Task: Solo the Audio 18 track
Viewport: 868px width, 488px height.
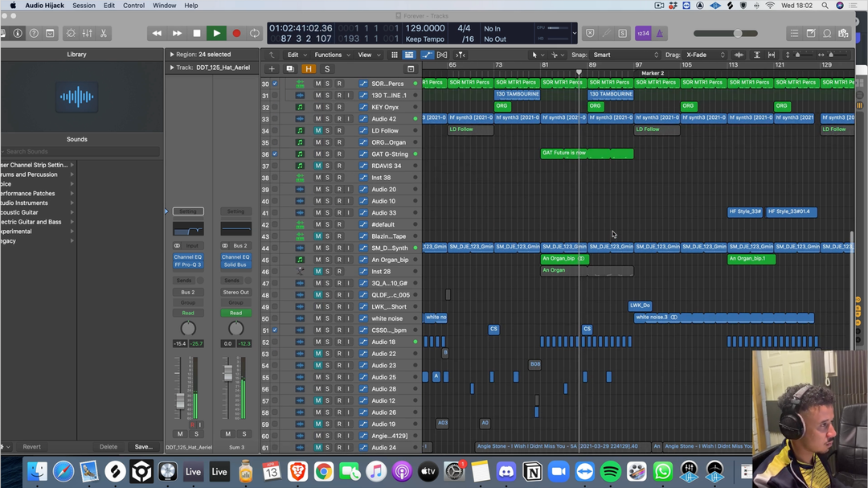Action: tap(328, 342)
